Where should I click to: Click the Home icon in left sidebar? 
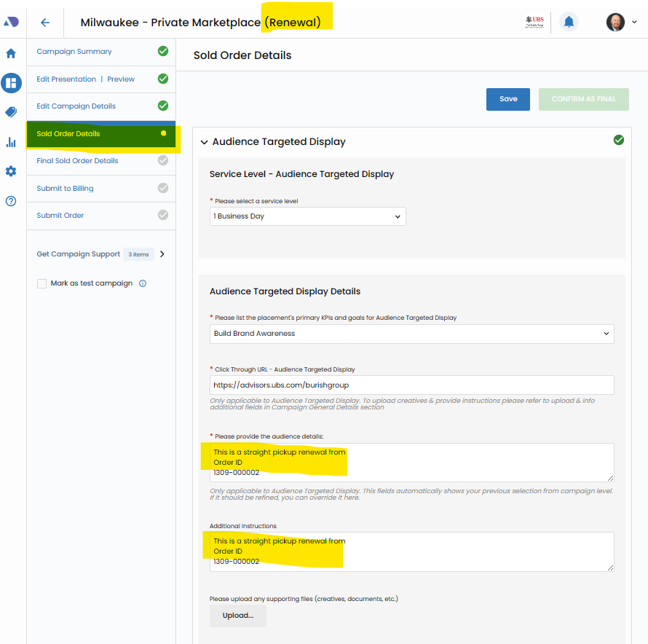click(x=11, y=53)
